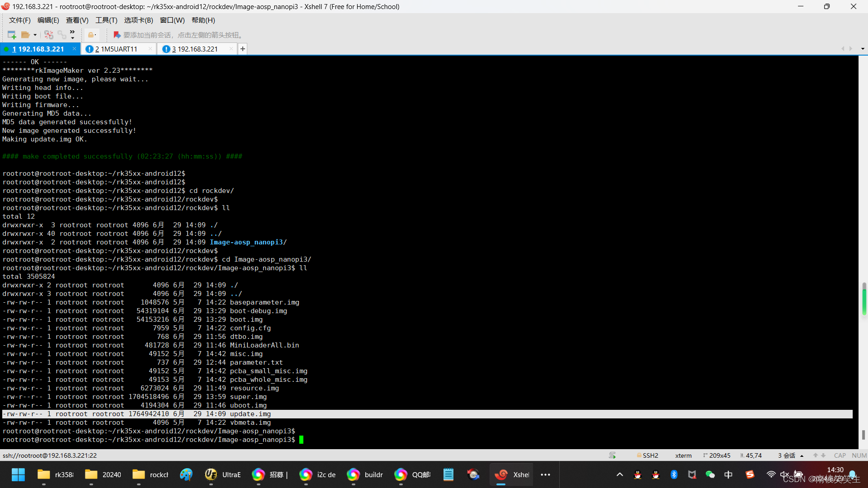The height and width of the screenshot is (488, 868).
Task: Toggle Bluetooth from the system tray
Action: pos(674,474)
